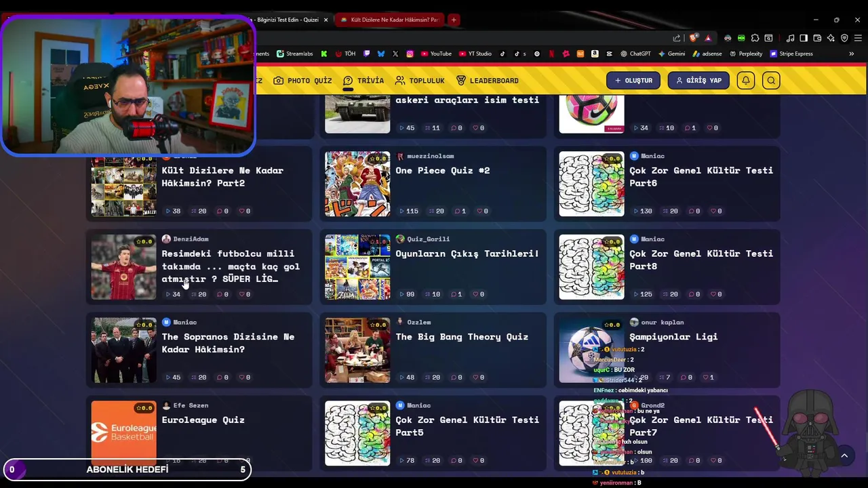Open Çok Zor Genel Kültür Testi Part6
The width and height of the screenshot is (868, 488).
(x=701, y=177)
